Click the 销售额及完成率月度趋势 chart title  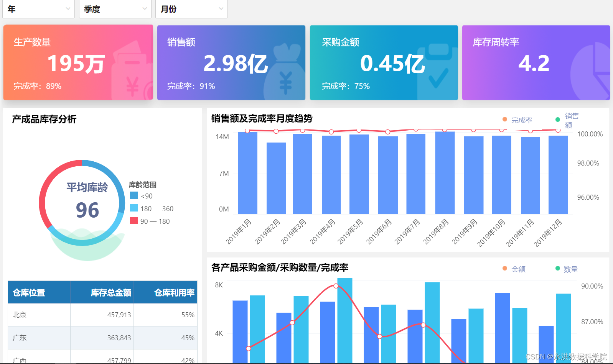pos(262,118)
